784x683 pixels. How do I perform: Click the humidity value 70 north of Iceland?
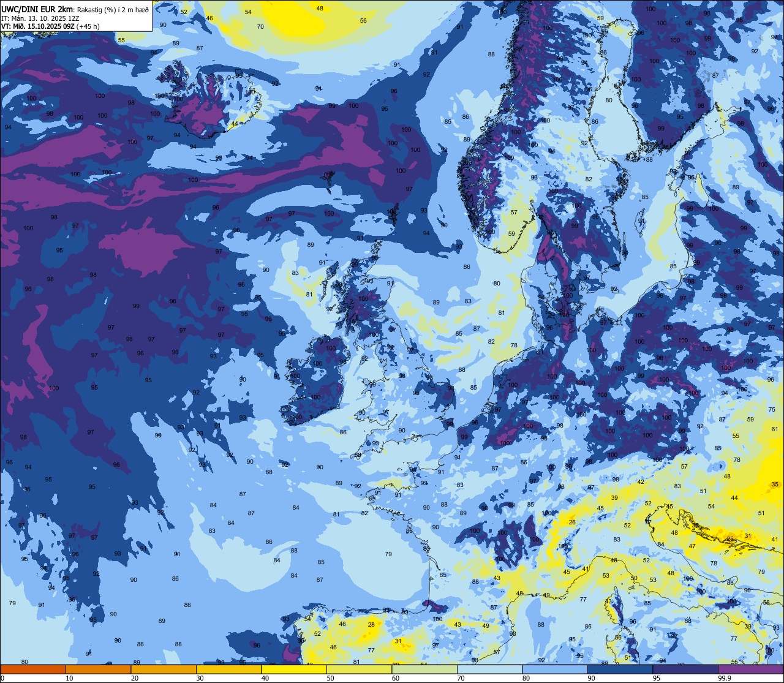[260, 26]
